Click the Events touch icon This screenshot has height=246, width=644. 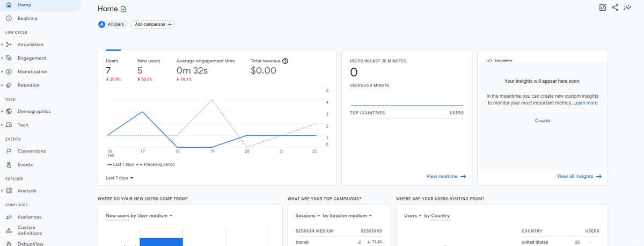tap(9, 164)
